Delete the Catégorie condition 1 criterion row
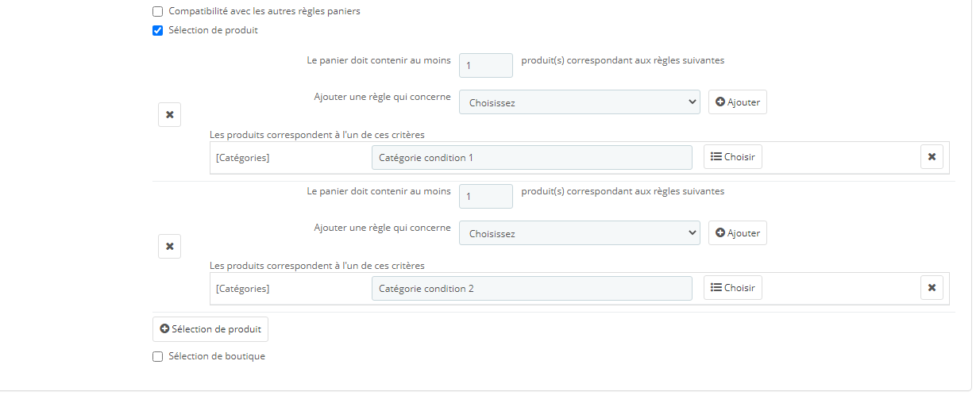 click(x=932, y=157)
